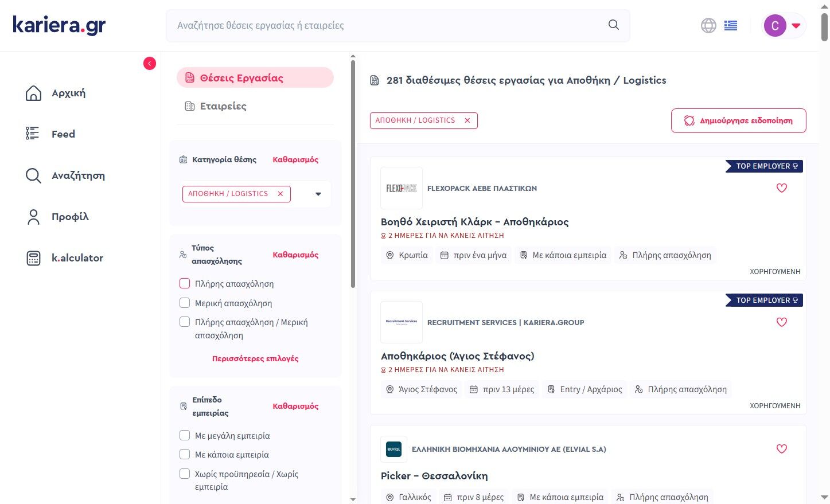
Task: Open the Feed section
Action: (50, 134)
